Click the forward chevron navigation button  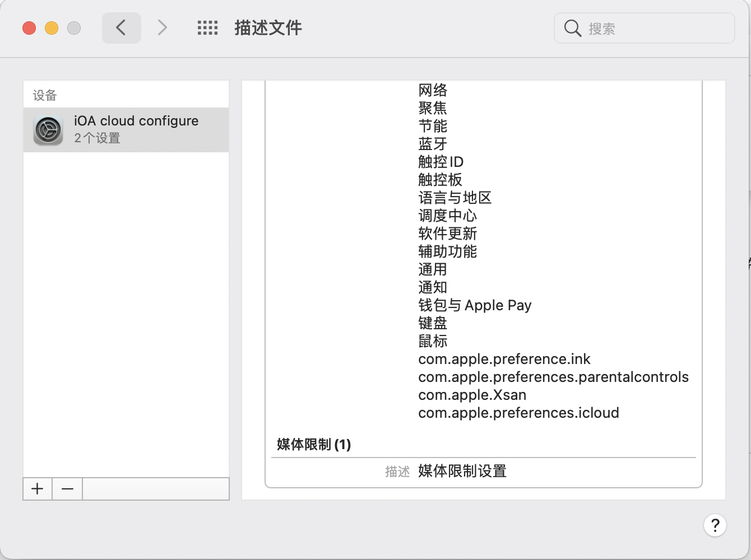click(x=162, y=27)
